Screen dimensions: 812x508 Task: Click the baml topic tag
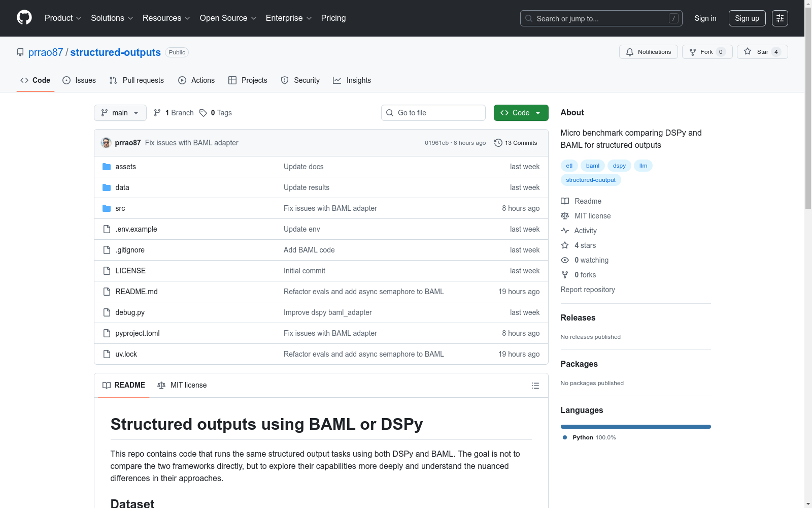pos(593,166)
